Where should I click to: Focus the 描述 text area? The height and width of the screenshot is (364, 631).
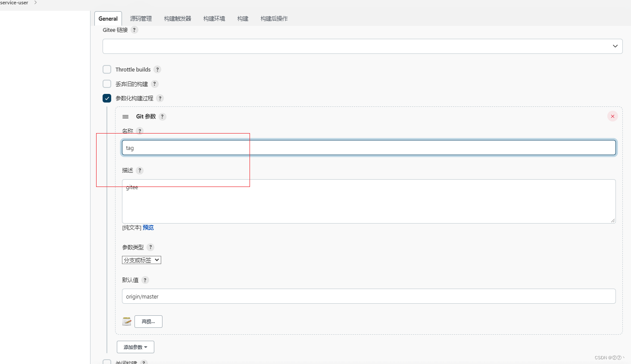coord(369,201)
